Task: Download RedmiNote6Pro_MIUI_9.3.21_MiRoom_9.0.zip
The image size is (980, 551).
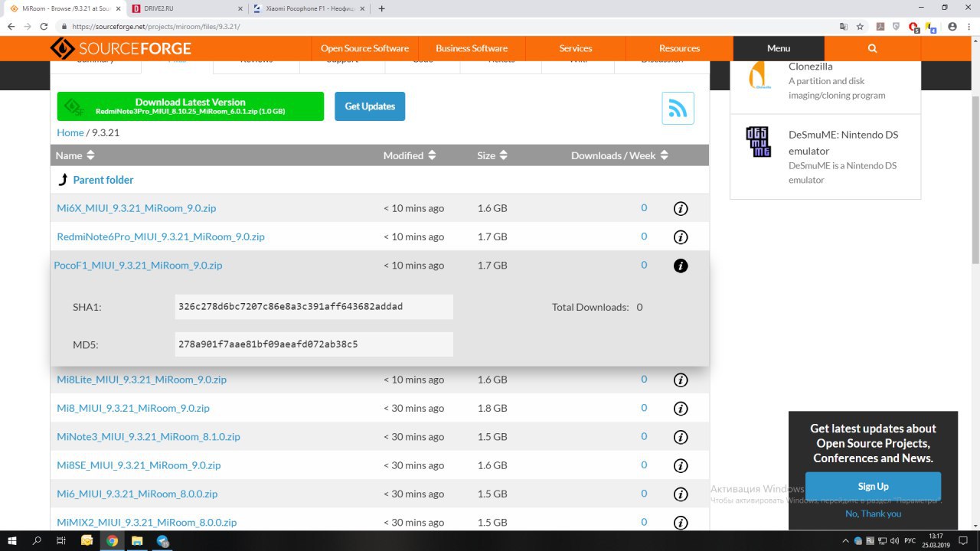Action: pyautogui.click(x=161, y=236)
